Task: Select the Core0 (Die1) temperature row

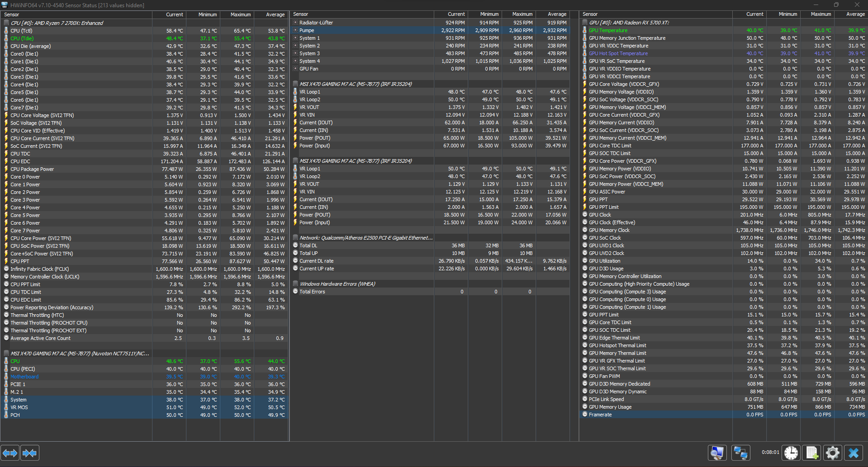Action: click(145, 54)
